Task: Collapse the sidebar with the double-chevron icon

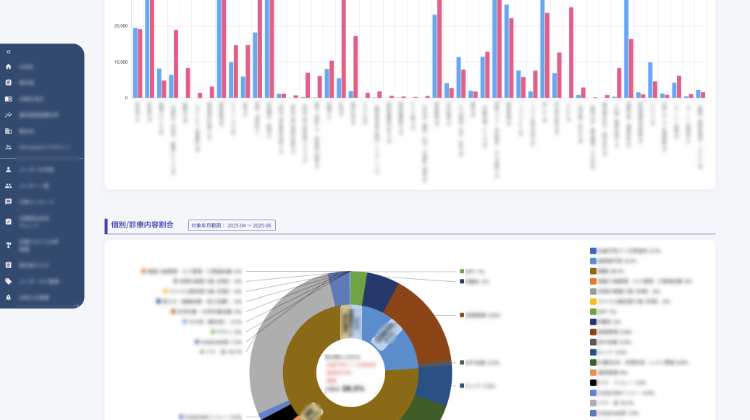Action: [x=9, y=51]
